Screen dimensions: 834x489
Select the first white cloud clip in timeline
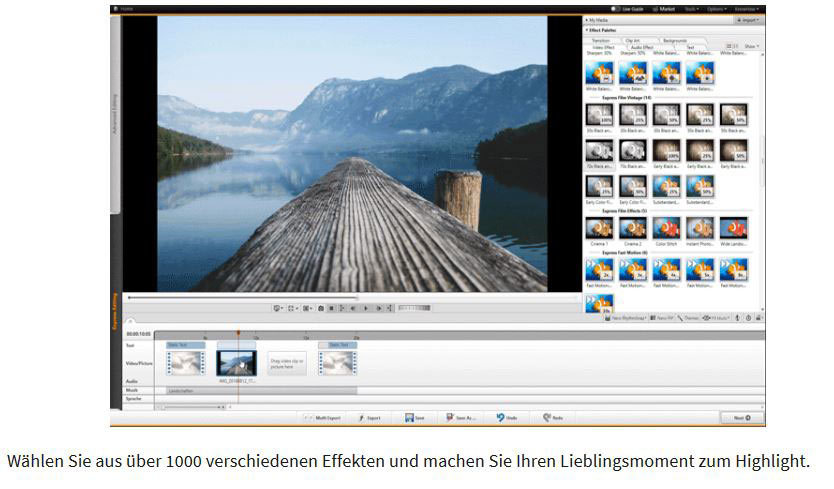coord(186,363)
